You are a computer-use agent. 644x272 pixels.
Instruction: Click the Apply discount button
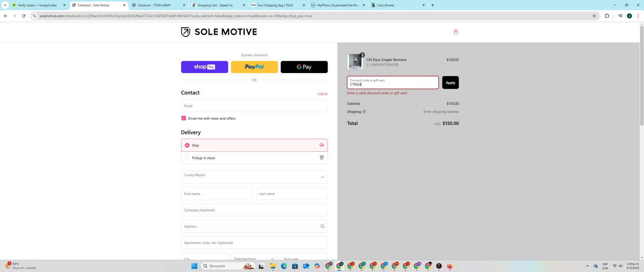tap(450, 83)
